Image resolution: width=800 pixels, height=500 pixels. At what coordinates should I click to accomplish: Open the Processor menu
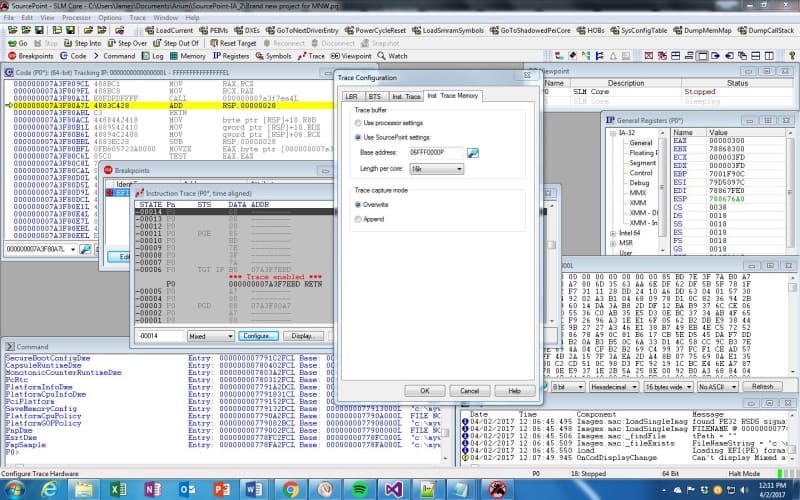pos(77,17)
